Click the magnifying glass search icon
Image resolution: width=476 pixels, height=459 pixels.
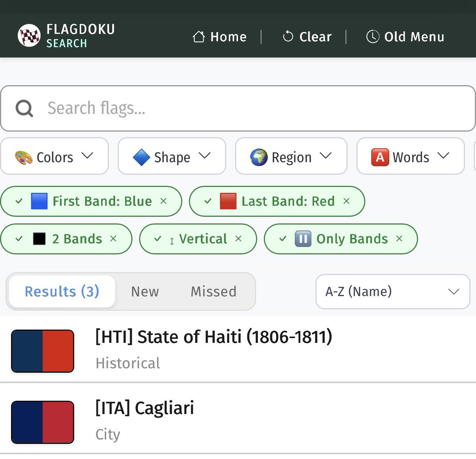click(24, 108)
